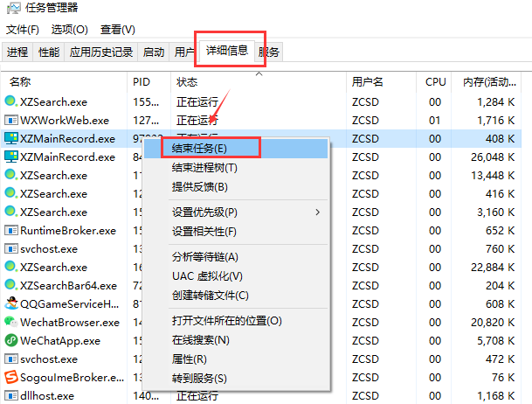This screenshot has width=532, height=404.
Task: Click the WXWorkWeb.exe process name
Action: [65, 121]
